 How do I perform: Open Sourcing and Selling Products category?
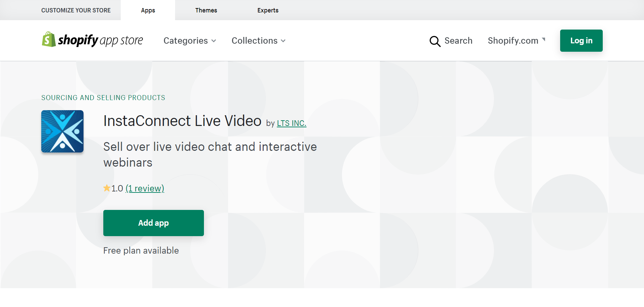[103, 97]
